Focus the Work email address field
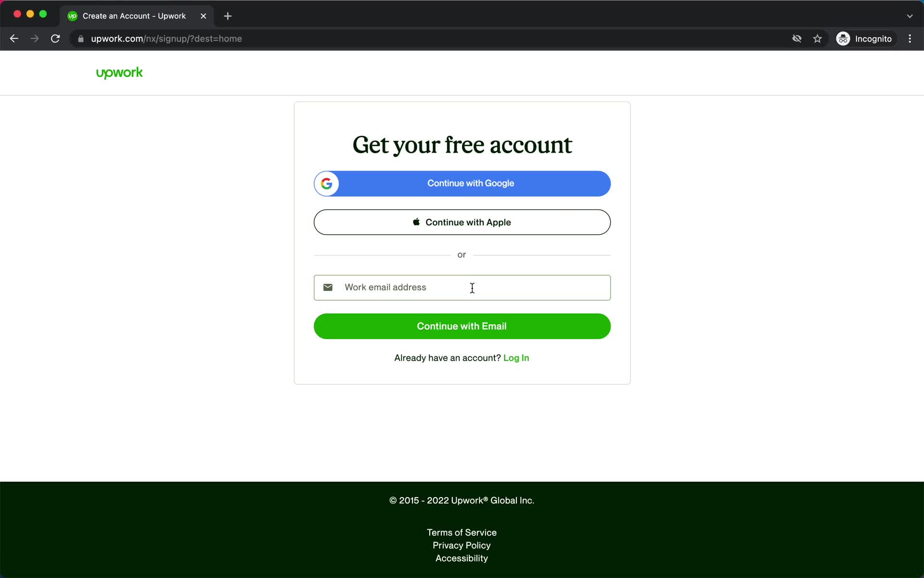The width and height of the screenshot is (924, 578). pos(462,288)
